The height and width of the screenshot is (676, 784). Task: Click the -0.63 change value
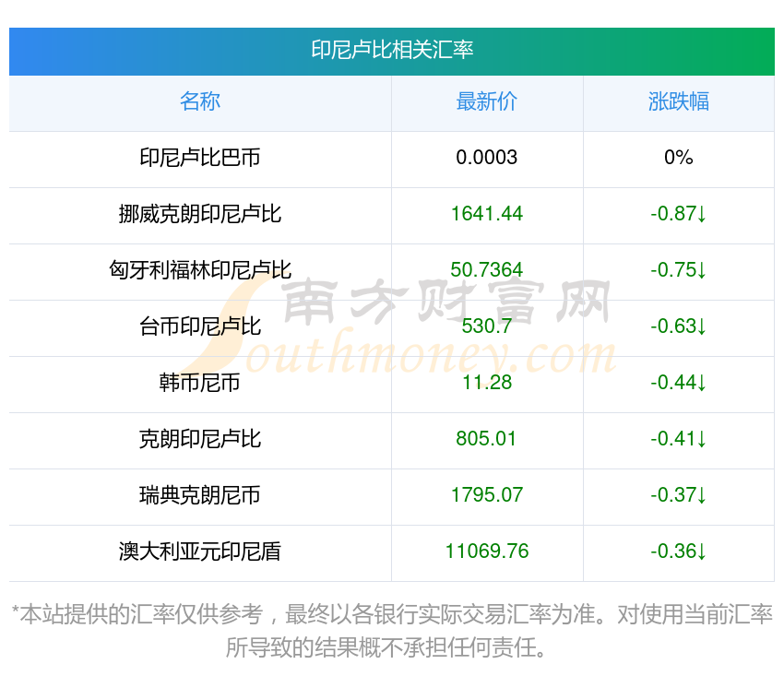[x=679, y=326]
